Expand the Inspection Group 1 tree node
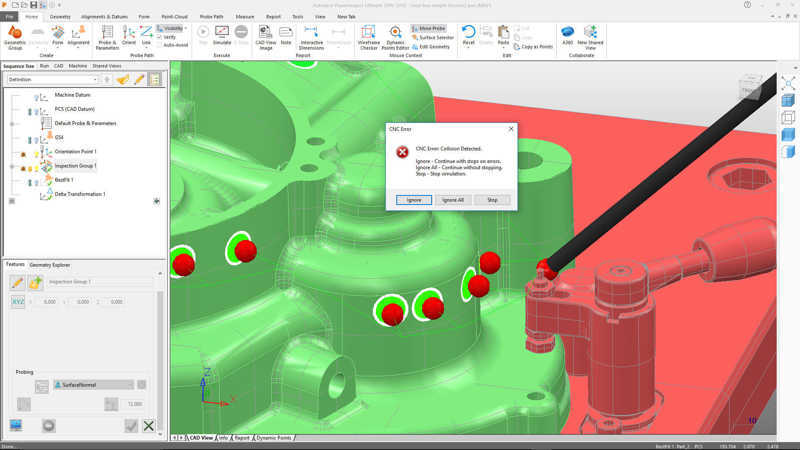The height and width of the screenshot is (450, 800). [x=11, y=166]
